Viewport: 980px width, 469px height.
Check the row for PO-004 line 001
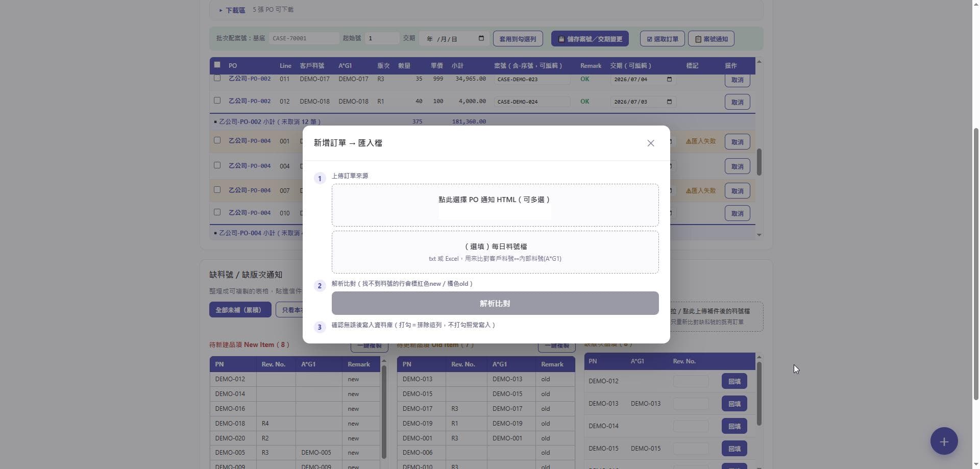pyautogui.click(x=217, y=140)
